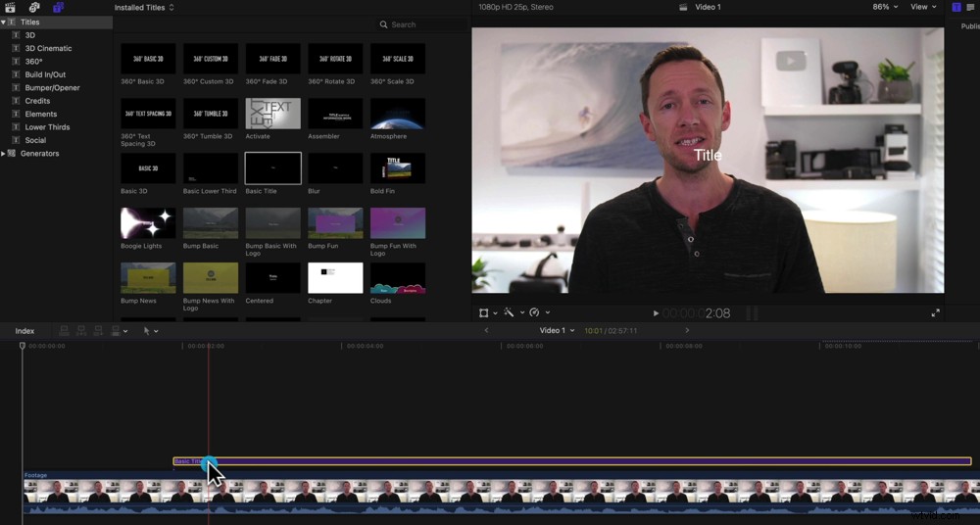Open the timeline Index

[25, 331]
